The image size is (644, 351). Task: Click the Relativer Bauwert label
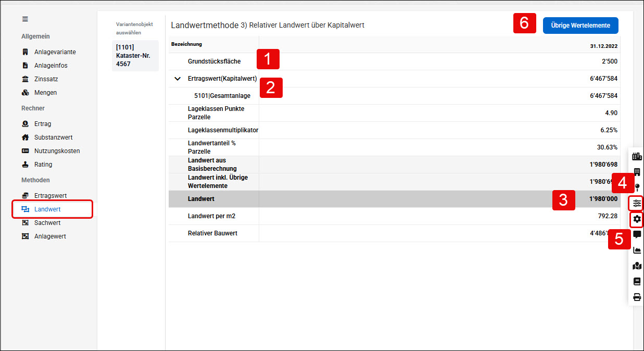212,233
